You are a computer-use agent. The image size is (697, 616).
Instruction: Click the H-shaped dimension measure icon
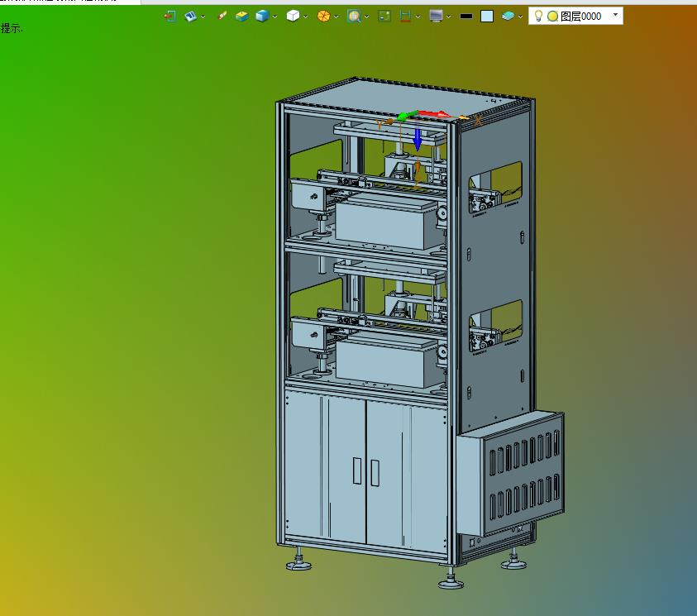(405, 17)
